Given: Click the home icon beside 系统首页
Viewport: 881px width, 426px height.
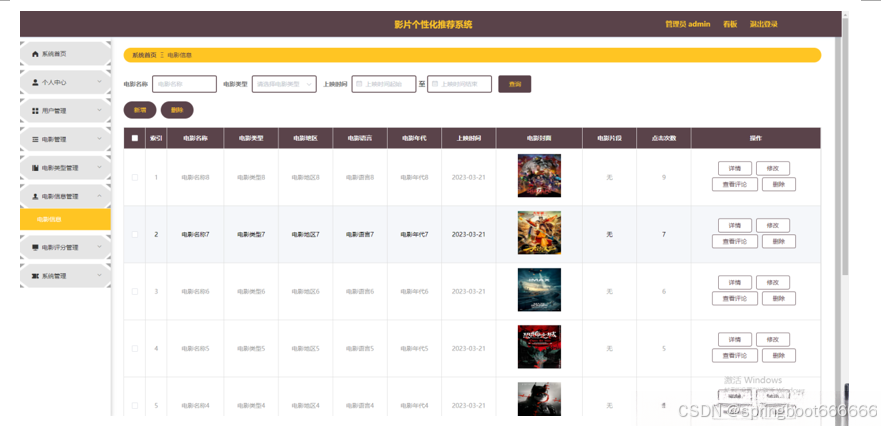Looking at the screenshot, I should click(x=35, y=54).
